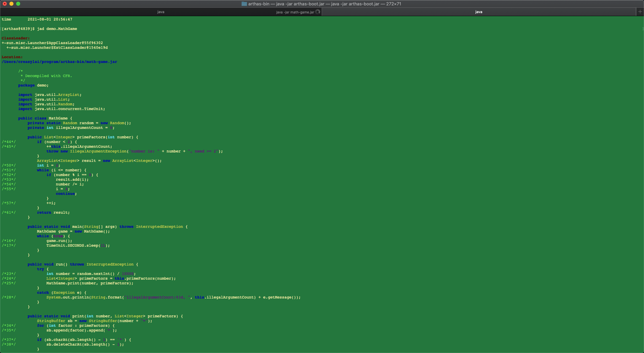
Task: Click the StringBuffer sb declaration line
Action: (95, 321)
